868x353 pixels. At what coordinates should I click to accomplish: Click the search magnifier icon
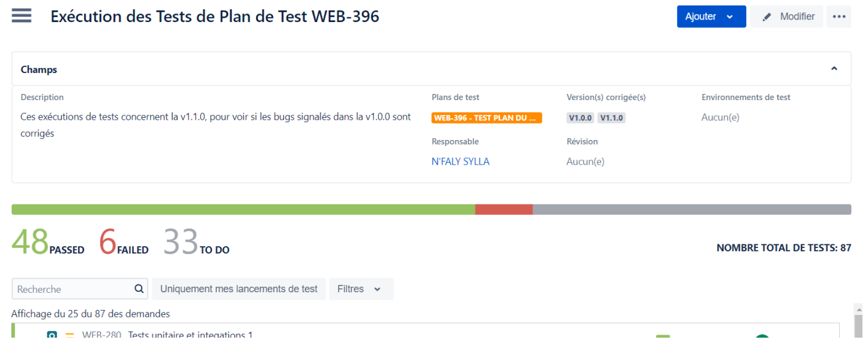139,289
